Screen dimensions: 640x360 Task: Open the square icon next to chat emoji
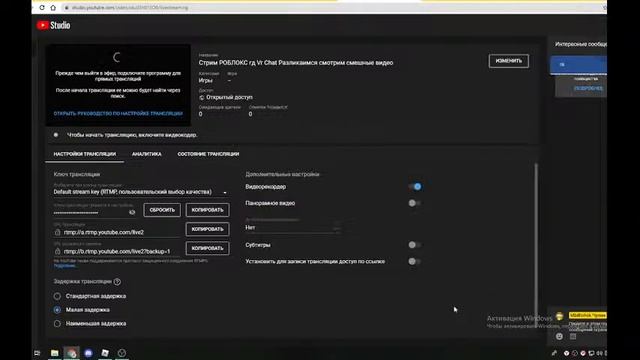[x=573, y=336]
